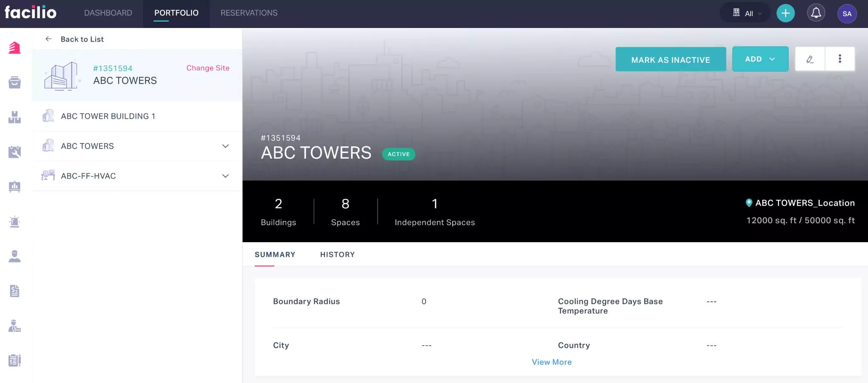868x383 pixels.
Task: Click the ABC TOWER BUILDING 1 row icon
Action: pyautogui.click(x=48, y=116)
